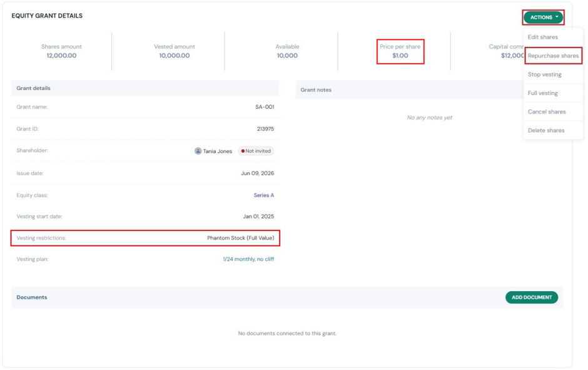Image resolution: width=588 pixels, height=370 pixels.
Task: Click the Shares amount value 12,000.00
Action: pyautogui.click(x=61, y=56)
